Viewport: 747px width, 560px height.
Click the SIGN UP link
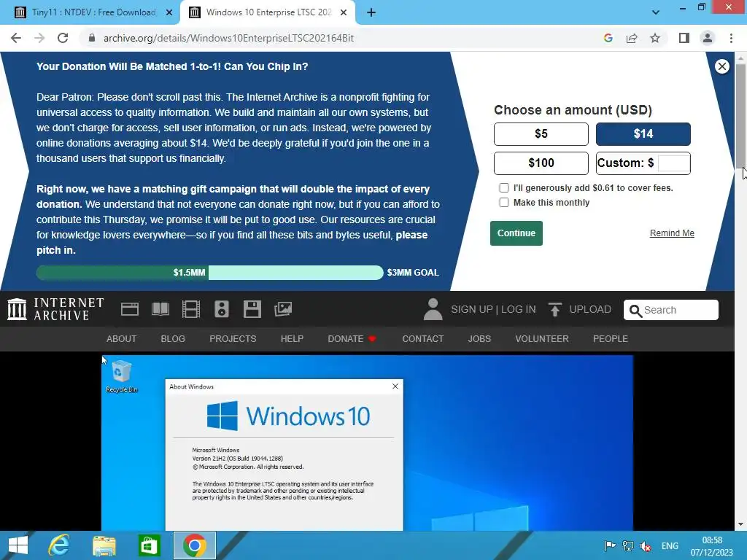click(472, 309)
